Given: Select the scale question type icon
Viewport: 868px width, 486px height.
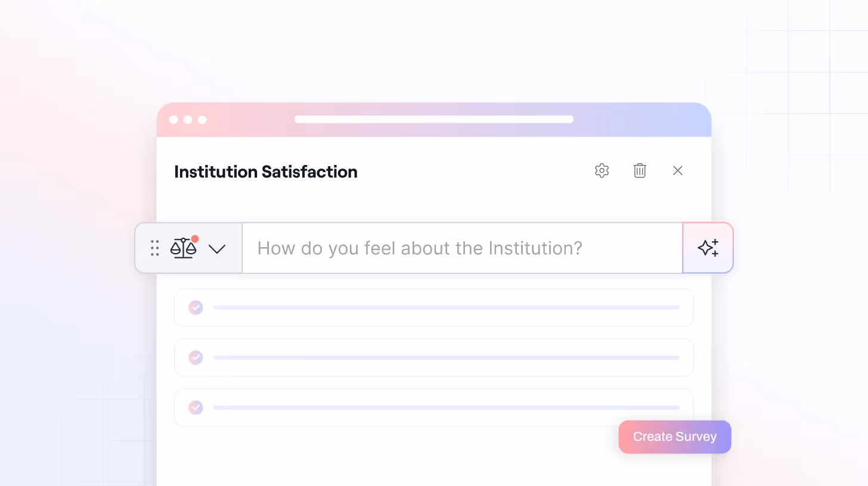Looking at the screenshot, I should point(184,248).
